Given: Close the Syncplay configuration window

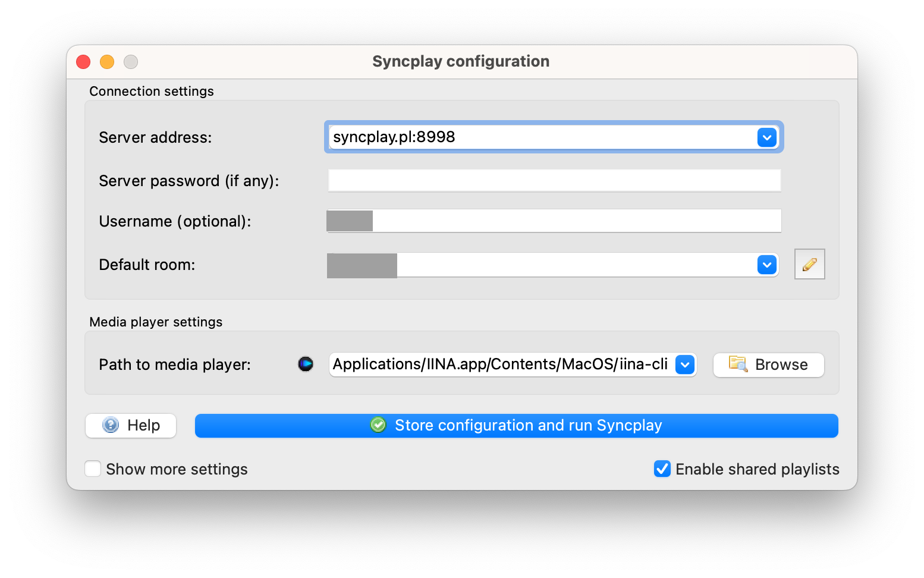Looking at the screenshot, I should [83, 62].
